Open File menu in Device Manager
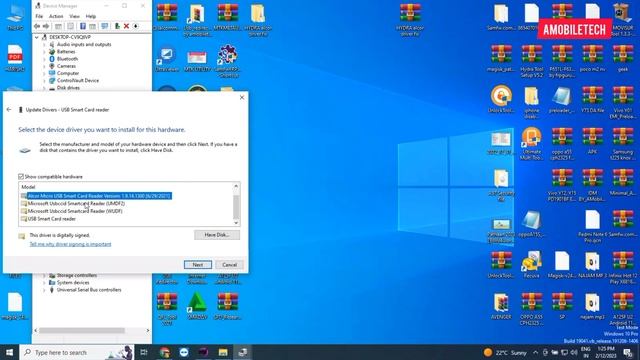640x360 pixels. pyautogui.click(x=39, y=16)
